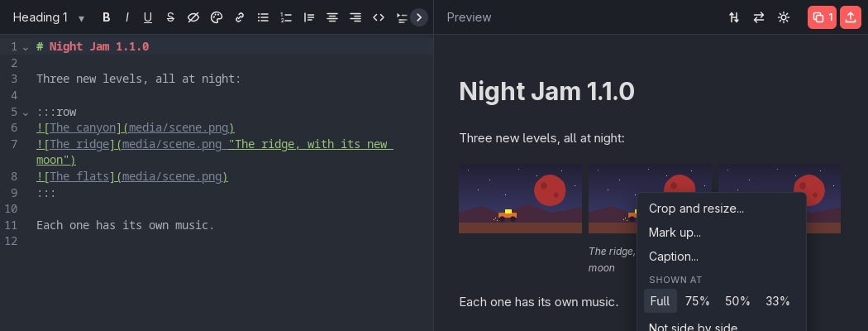Apply strikethrough formatting

click(170, 17)
